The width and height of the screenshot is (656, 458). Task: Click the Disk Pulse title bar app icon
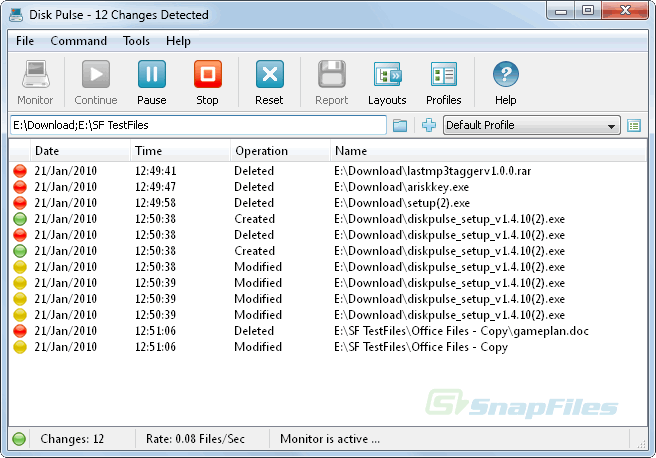pyautogui.click(x=16, y=15)
